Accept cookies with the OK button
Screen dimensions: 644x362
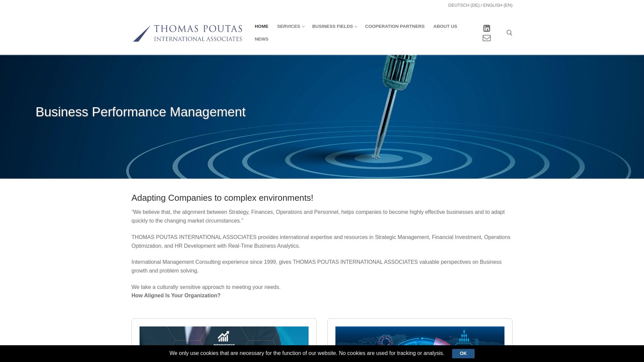463,353
